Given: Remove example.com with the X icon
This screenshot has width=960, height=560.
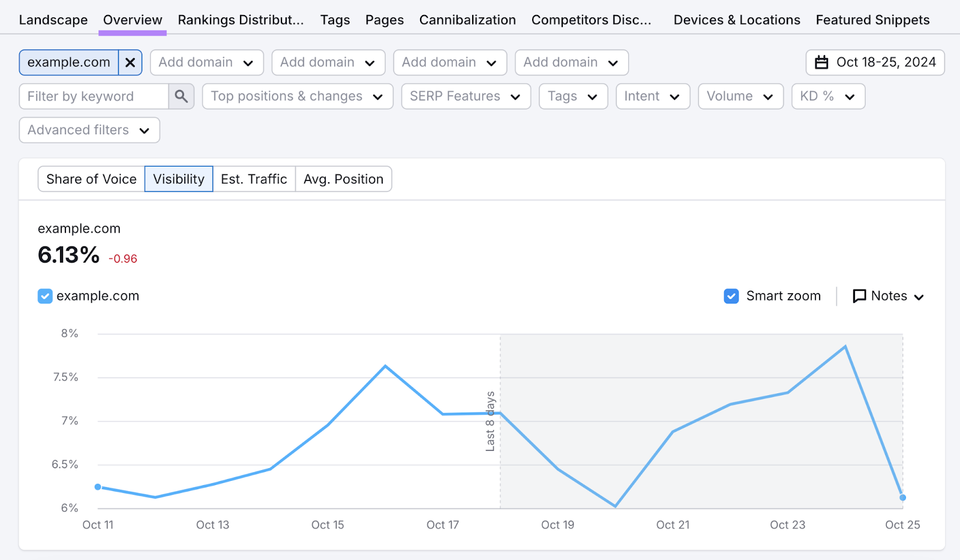Looking at the screenshot, I should point(130,62).
